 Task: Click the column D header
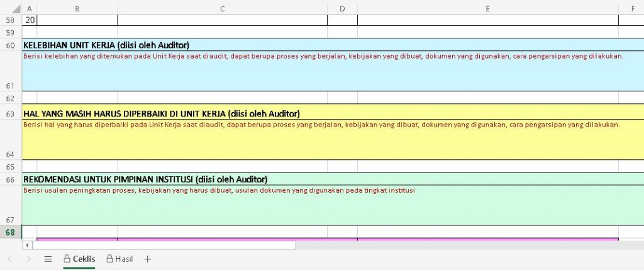(342, 8)
